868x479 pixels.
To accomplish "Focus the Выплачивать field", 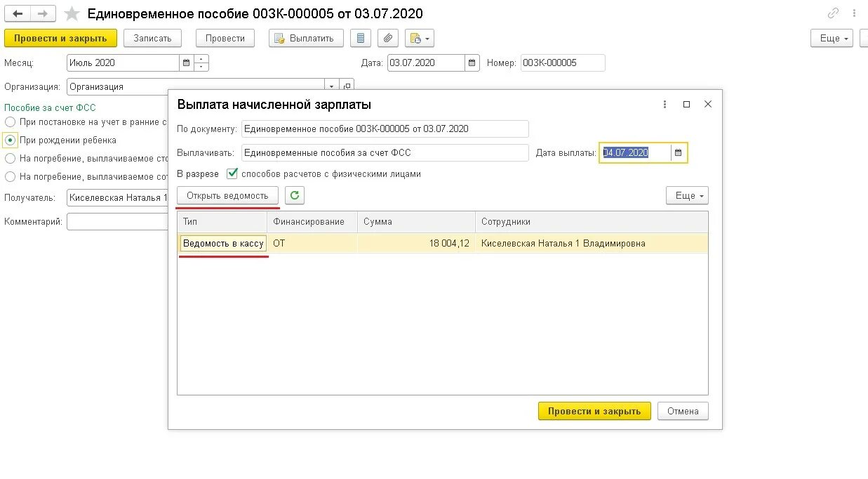I will (x=385, y=152).
